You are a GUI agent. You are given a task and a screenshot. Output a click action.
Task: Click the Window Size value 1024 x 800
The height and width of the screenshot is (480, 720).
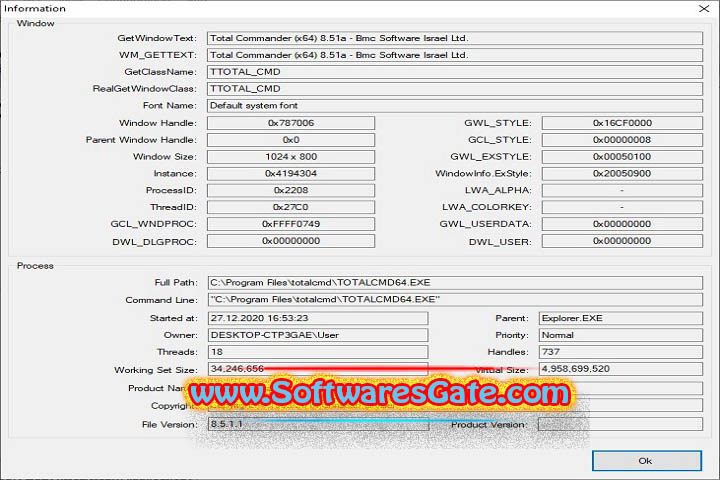coord(291,157)
